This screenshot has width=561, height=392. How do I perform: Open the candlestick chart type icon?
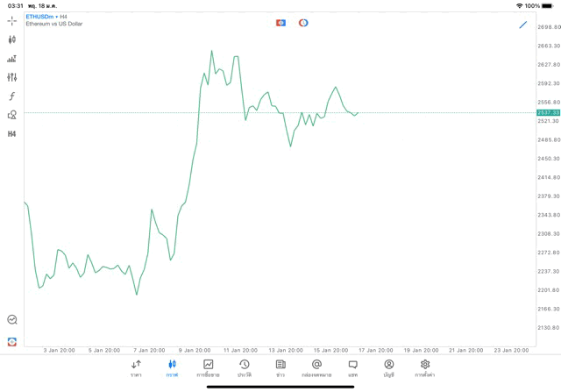11,39
